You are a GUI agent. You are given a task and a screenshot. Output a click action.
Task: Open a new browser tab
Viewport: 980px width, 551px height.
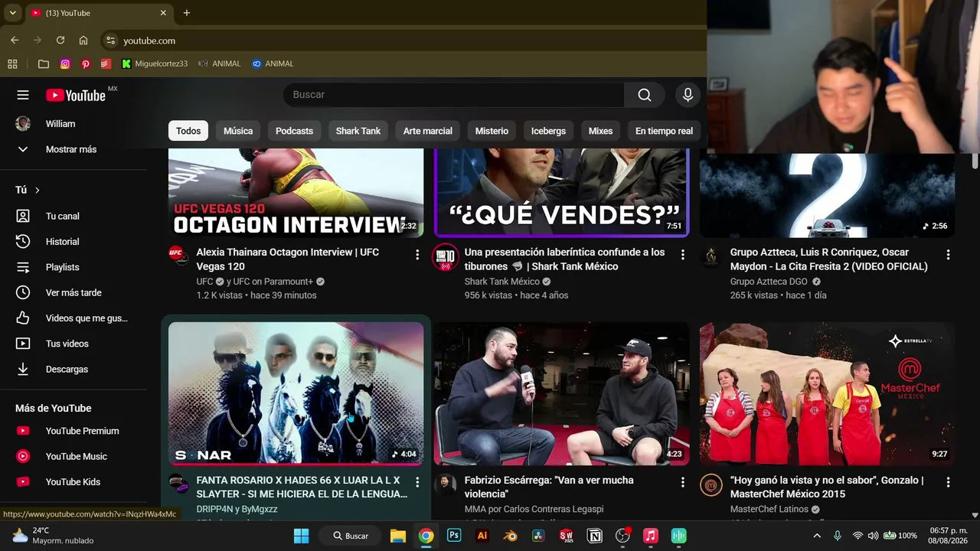186,13
